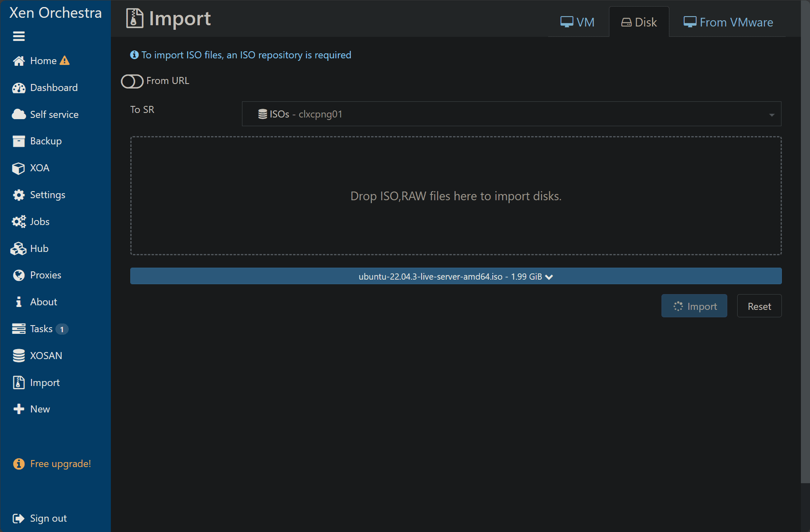Switch to the VM tab
This screenshot has width=810, height=532.
(x=578, y=22)
